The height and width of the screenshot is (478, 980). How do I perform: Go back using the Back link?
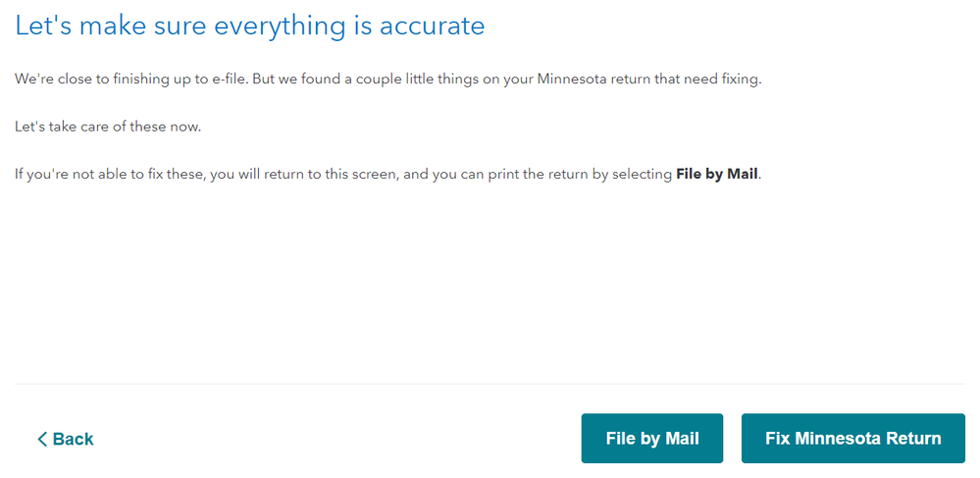pyautogui.click(x=66, y=439)
